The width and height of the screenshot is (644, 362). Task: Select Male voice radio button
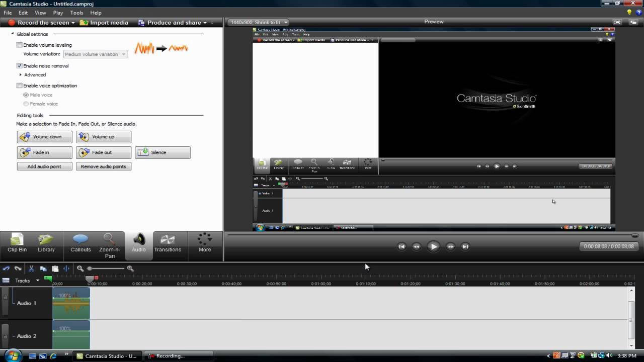pyautogui.click(x=26, y=95)
